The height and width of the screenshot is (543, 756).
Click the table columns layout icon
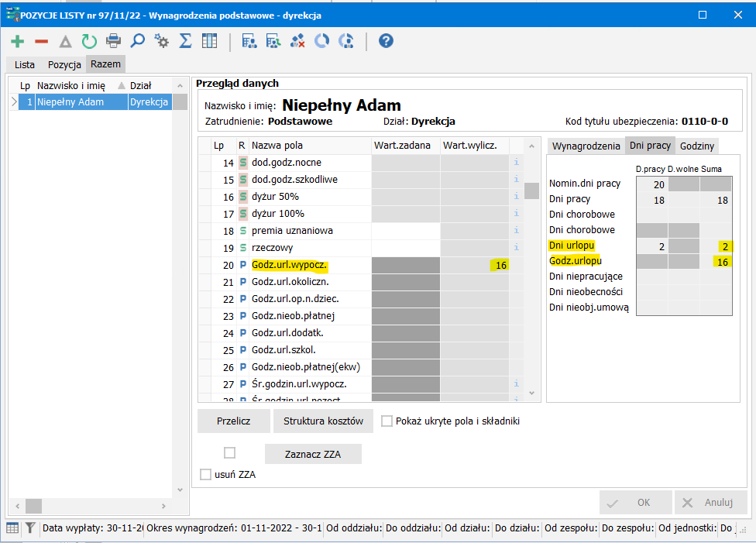209,41
